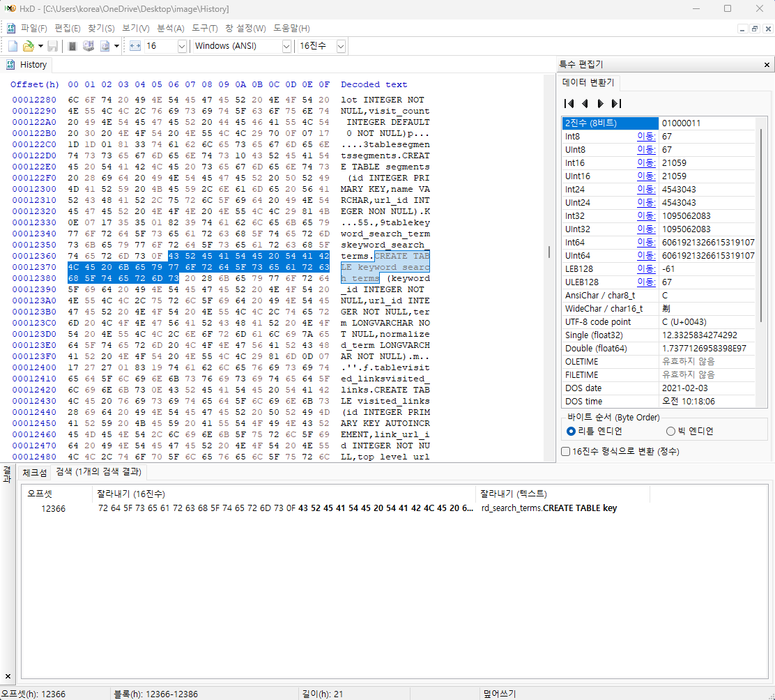Switch to the 체크섬 tab
This screenshot has height=700, width=775.
click(35, 473)
